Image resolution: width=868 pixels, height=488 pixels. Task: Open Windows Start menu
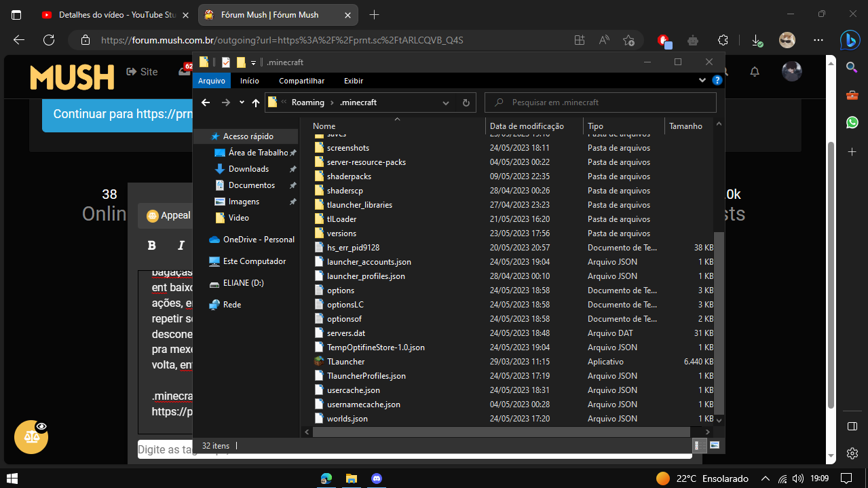point(12,478)
